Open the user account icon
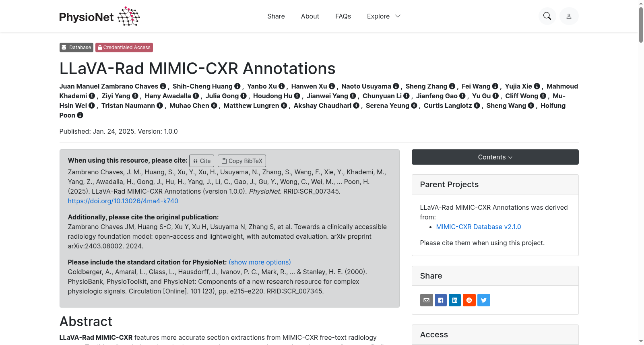Image resolution: width=644 pixels, height=345 pixels. pos(569,16)
